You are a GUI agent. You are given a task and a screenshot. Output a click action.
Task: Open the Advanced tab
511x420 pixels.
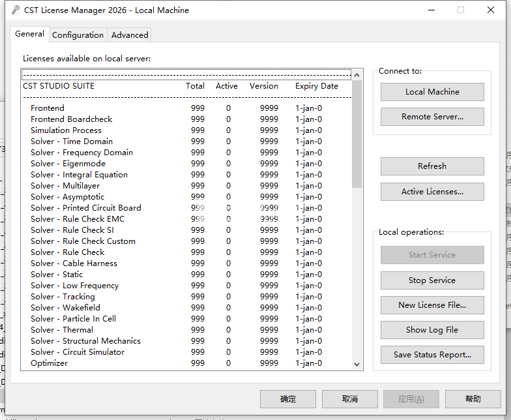click(x=130, y=35)
